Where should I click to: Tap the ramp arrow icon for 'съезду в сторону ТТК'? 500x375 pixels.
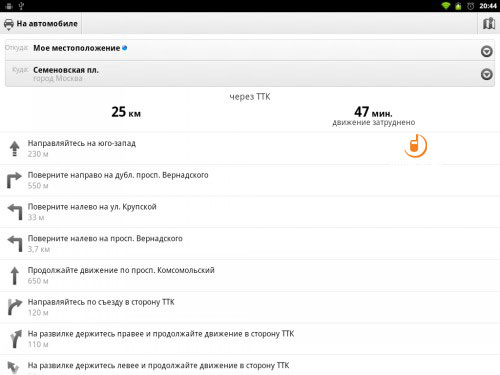point(15,307)
